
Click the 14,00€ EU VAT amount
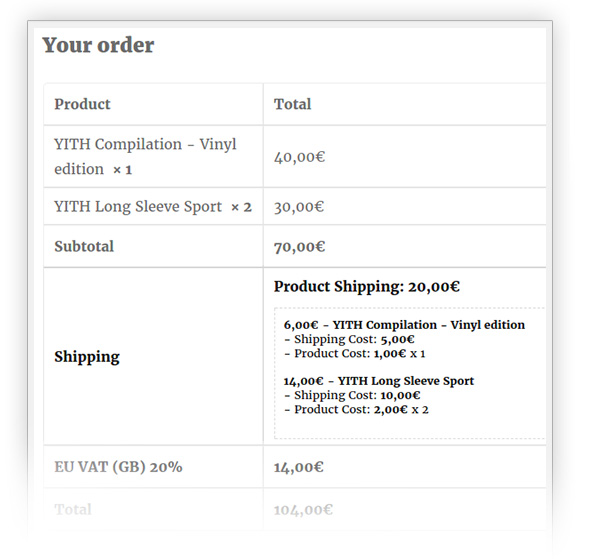(299, 466)
